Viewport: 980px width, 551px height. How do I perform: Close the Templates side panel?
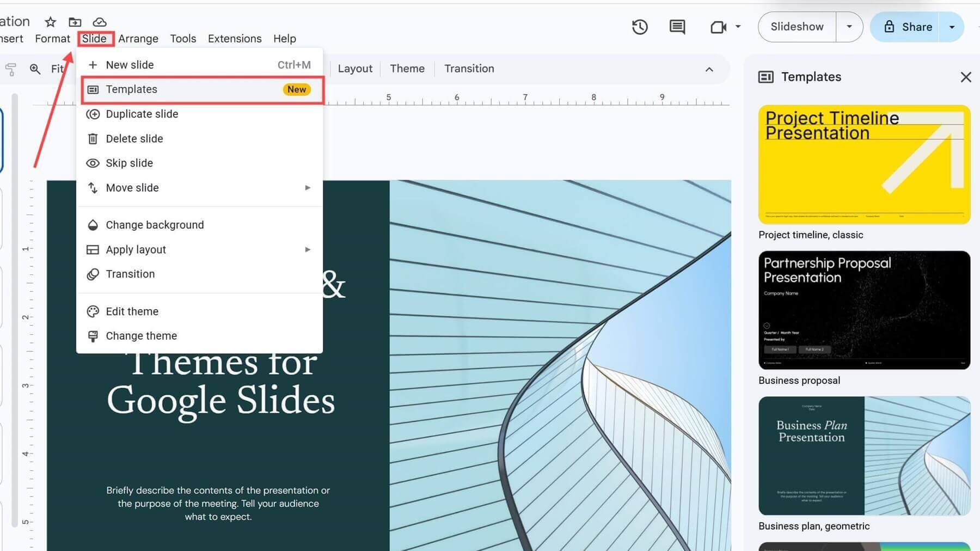tap(966, 77)
